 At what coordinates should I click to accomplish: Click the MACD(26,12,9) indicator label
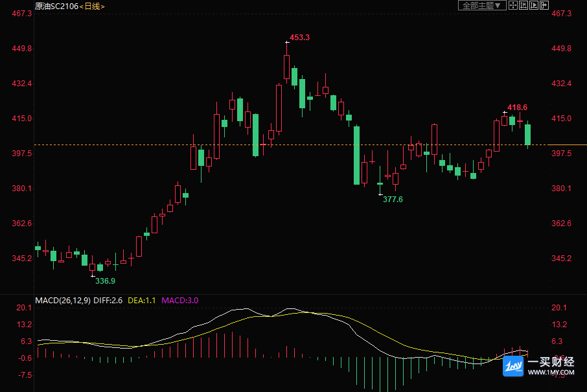[62, 300]
